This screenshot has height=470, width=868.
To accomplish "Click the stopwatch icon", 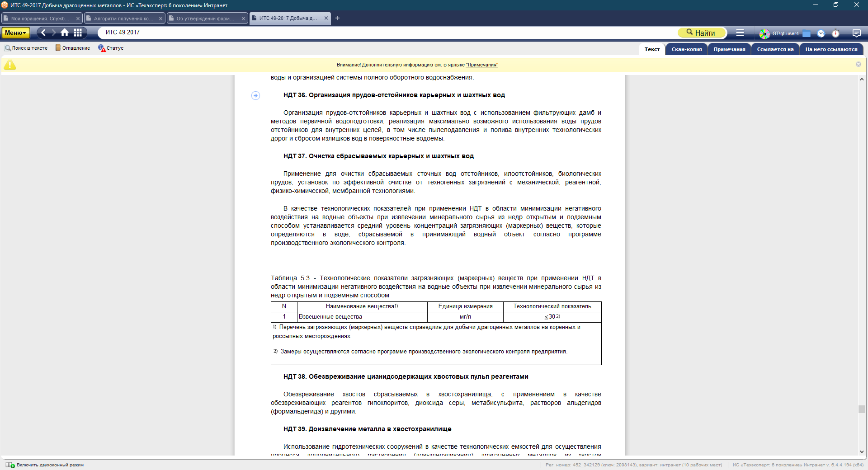I will (835, 33).
